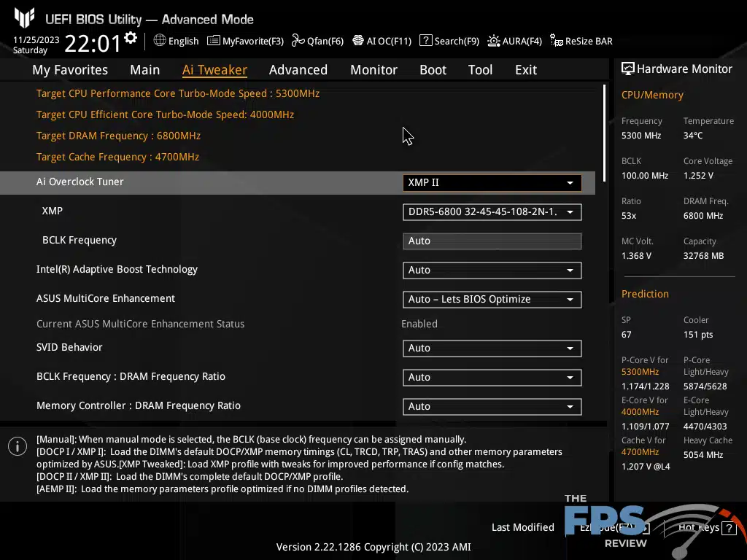Click the BCLK Frequency Auto field

point(492,241)
